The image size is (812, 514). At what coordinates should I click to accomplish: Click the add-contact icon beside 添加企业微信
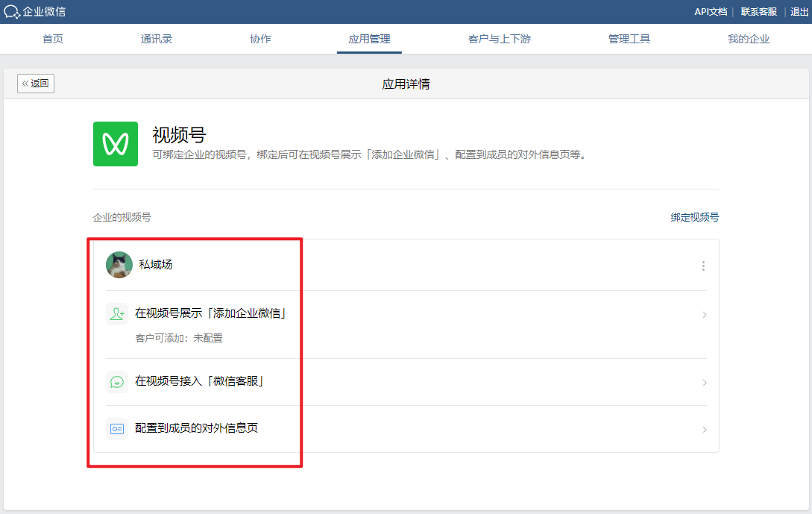tap(117, 314)
